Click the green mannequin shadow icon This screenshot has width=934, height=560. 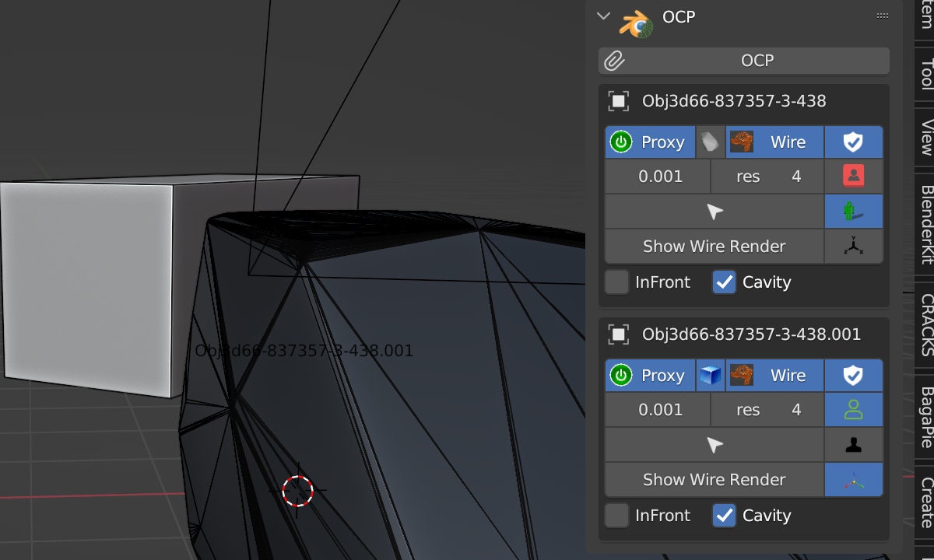tap(854, 211)
